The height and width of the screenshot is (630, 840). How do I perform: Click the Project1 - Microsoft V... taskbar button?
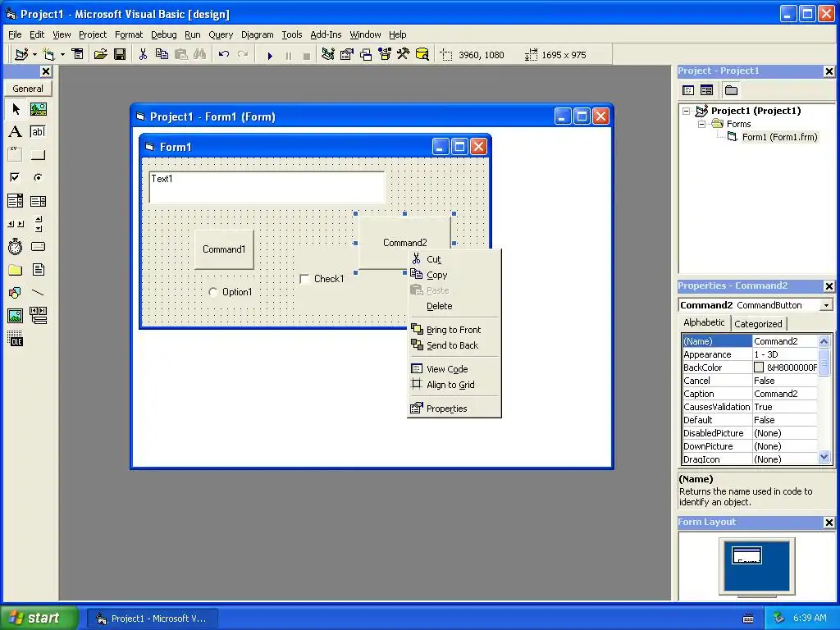point(152,619)
